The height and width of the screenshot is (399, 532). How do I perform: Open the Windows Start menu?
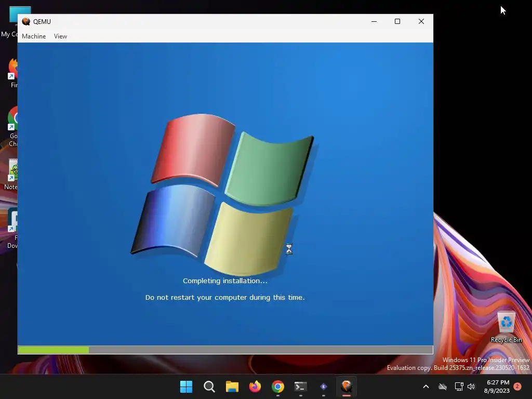pyautogui.click(x=186, y=387)
